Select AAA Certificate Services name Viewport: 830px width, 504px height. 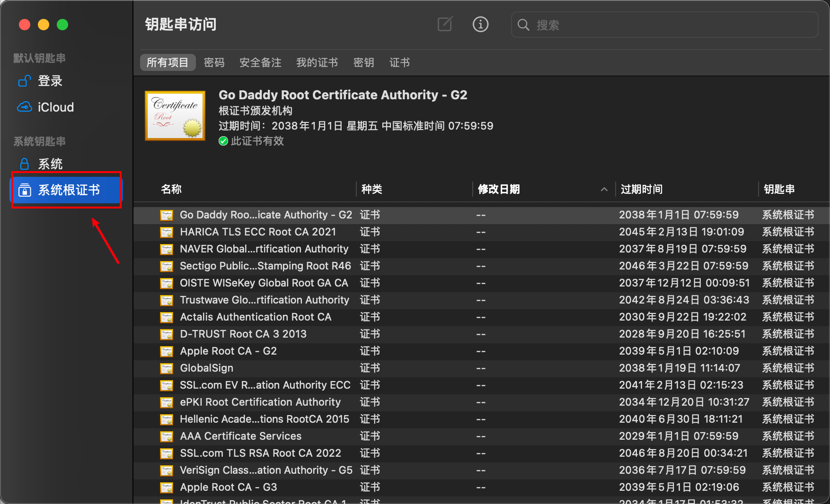(241, 436)
